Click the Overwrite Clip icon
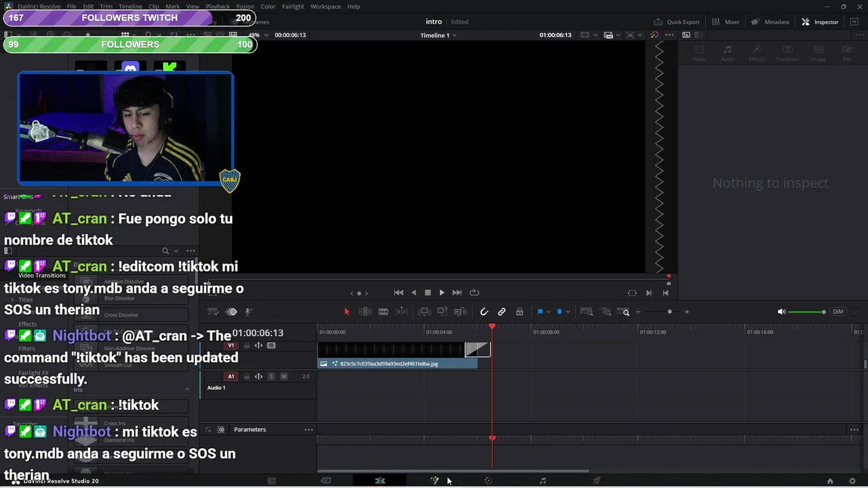The height and width of the screenshot is (488, 868). tap(442, 312)
